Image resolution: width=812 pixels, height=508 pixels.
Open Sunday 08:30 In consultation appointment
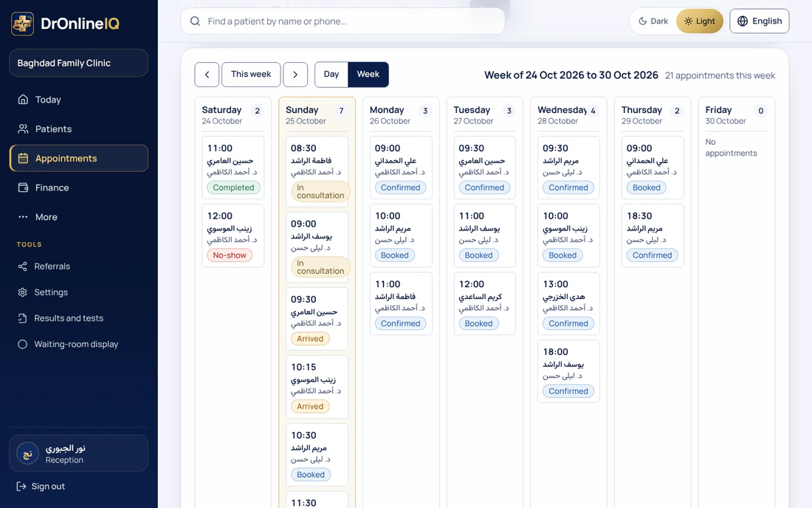317,172
